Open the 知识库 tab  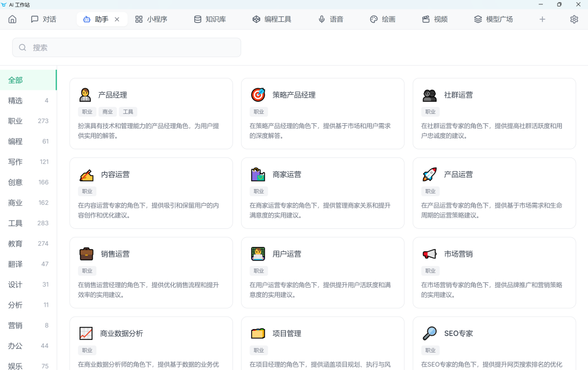[x=210, y=19]
